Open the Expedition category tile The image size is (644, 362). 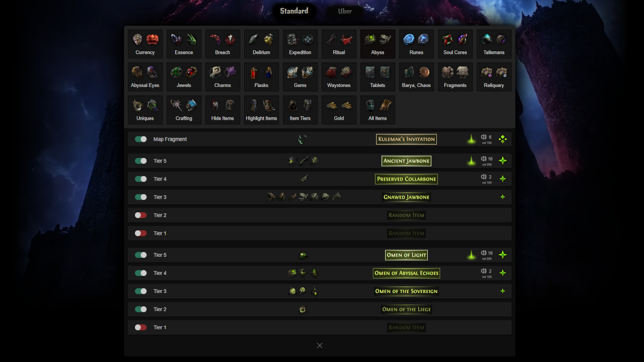point(300,44)
